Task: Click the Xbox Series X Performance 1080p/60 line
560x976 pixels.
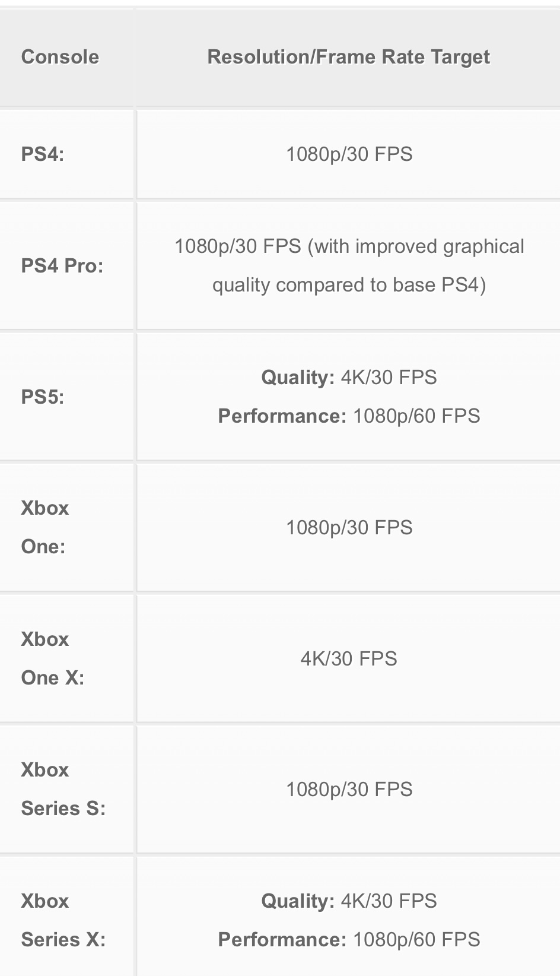Action: (x=349, y=940)
